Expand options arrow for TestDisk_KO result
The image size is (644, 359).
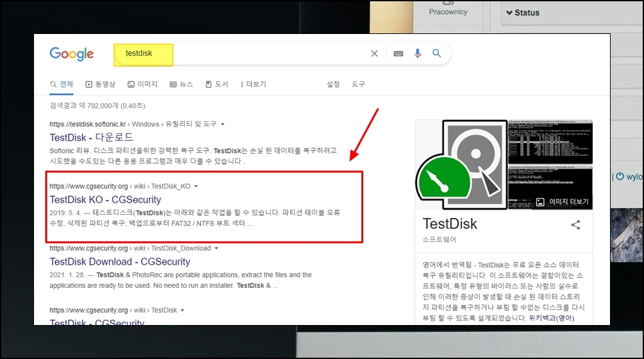click(196, 187)
